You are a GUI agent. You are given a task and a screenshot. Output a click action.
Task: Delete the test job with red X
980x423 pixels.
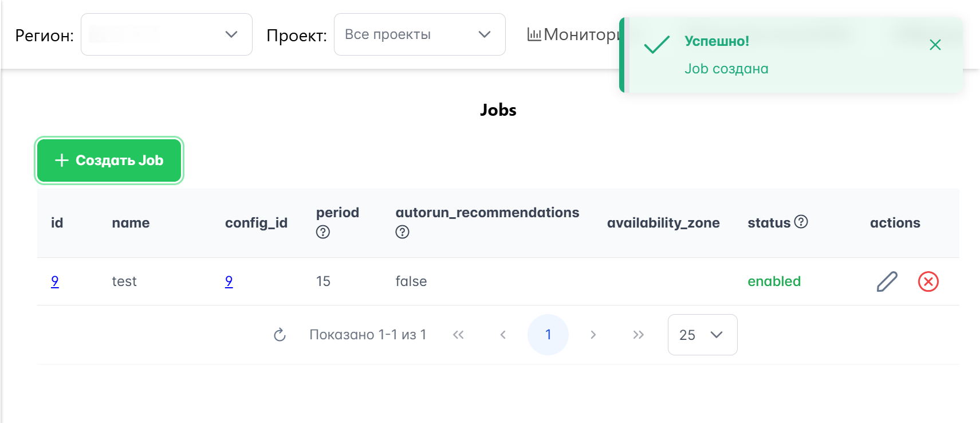pos(928,281)
